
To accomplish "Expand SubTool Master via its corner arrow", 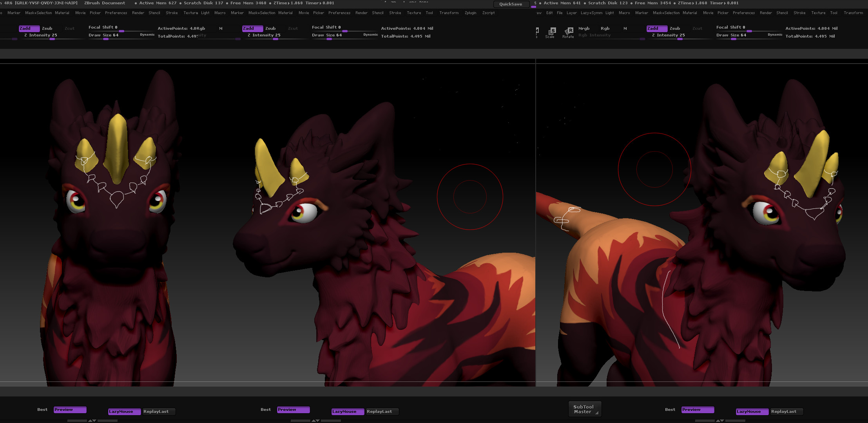I will point(597,413).
